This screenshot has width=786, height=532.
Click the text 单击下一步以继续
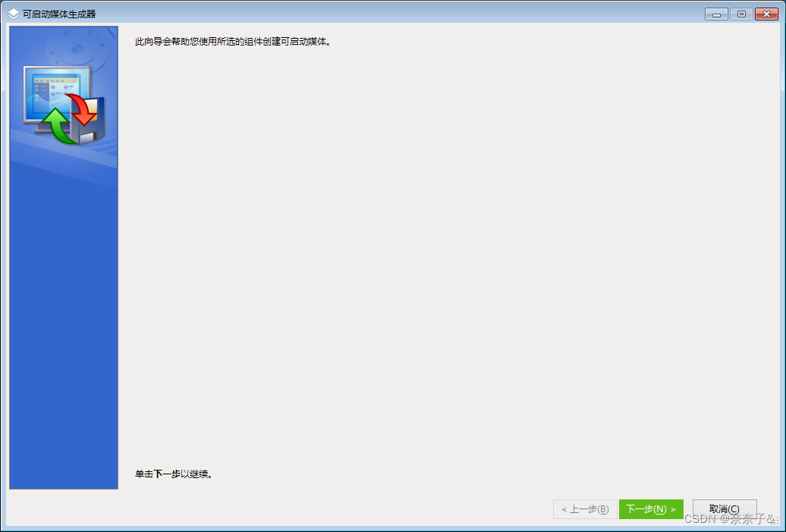click(174, 474)
